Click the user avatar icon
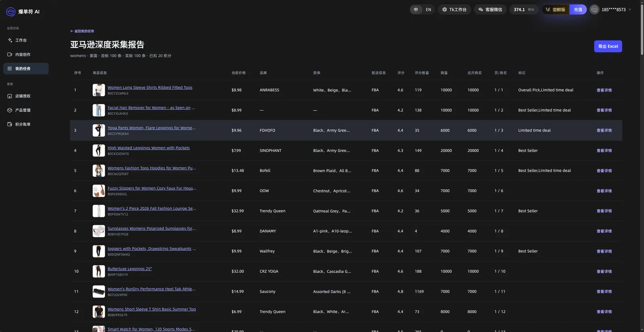This screenshot has height=332, width=644. point(594,10)
